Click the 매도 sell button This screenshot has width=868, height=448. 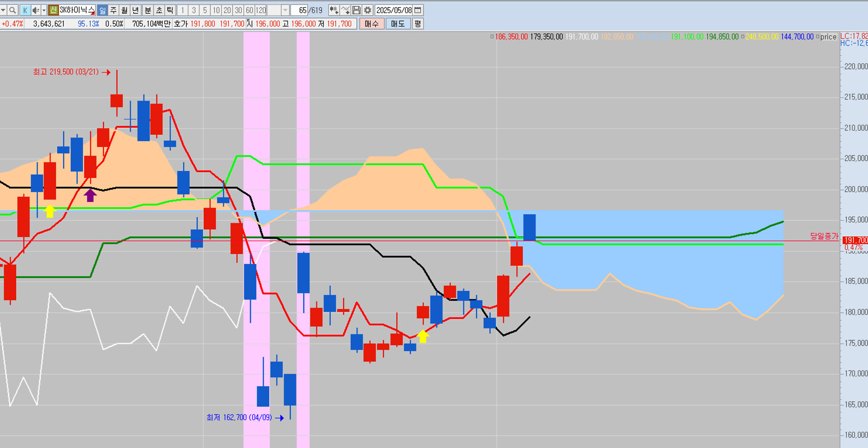click(x=398, y=23)
